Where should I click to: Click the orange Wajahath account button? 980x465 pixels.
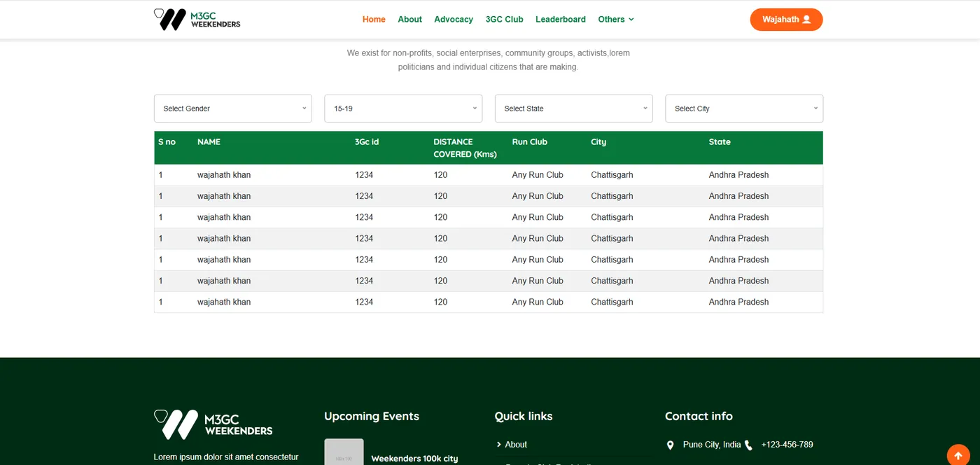click(786, 20)
